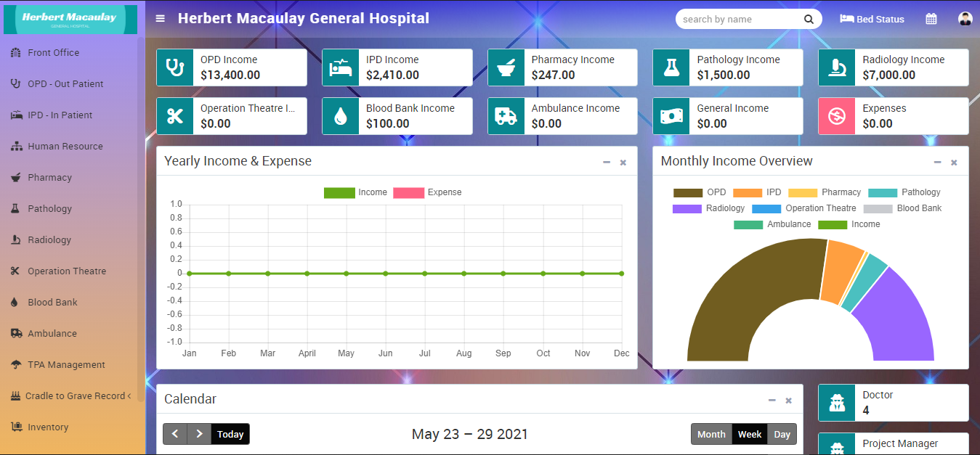This screenshot has height=455, width=980.
Task: Click the Ambulance Income icon tile
Action: pos(506,116)
